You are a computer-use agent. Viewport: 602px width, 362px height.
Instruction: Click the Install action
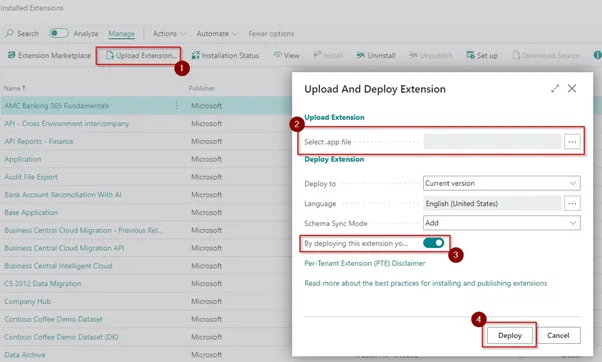pos(328,56)
